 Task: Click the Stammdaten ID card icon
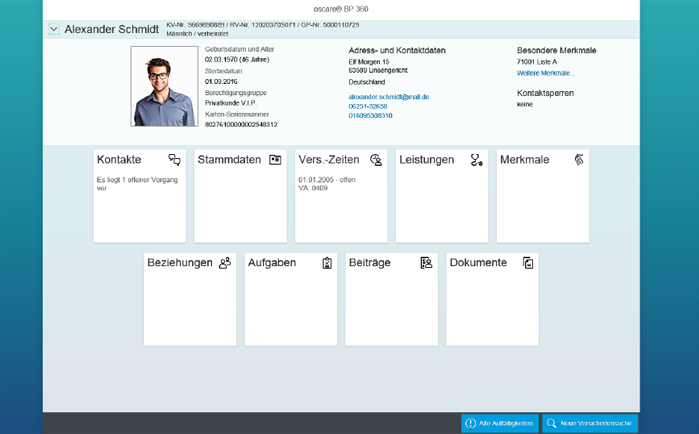click(275, 160)
